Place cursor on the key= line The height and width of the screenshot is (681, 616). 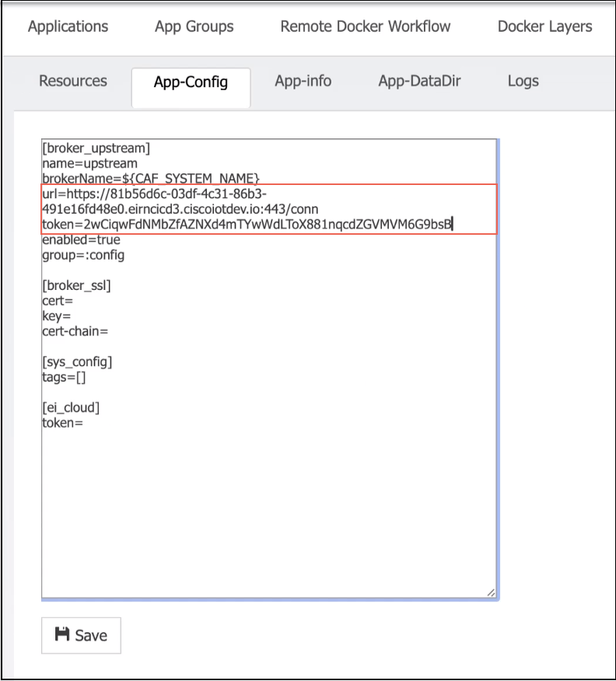tap(57, 316)
